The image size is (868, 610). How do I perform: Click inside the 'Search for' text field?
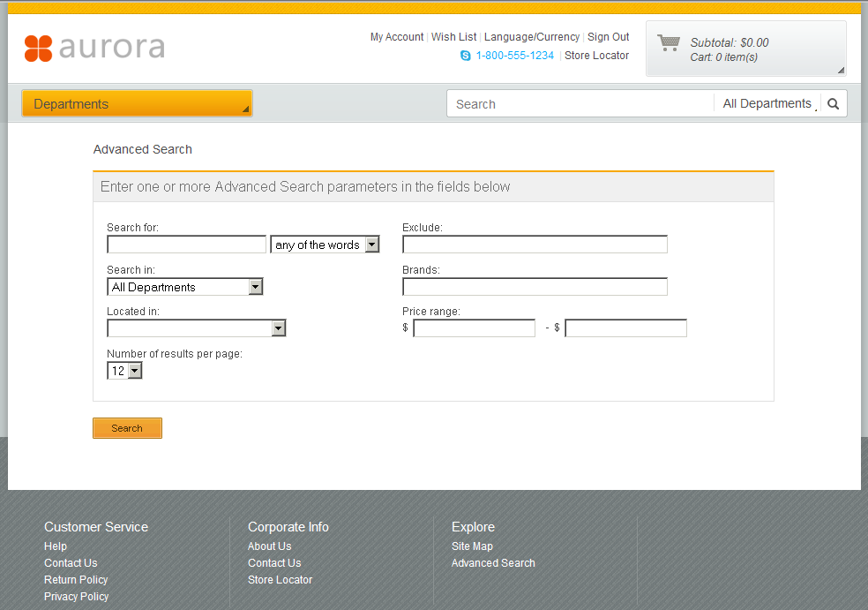click(185, 244)
